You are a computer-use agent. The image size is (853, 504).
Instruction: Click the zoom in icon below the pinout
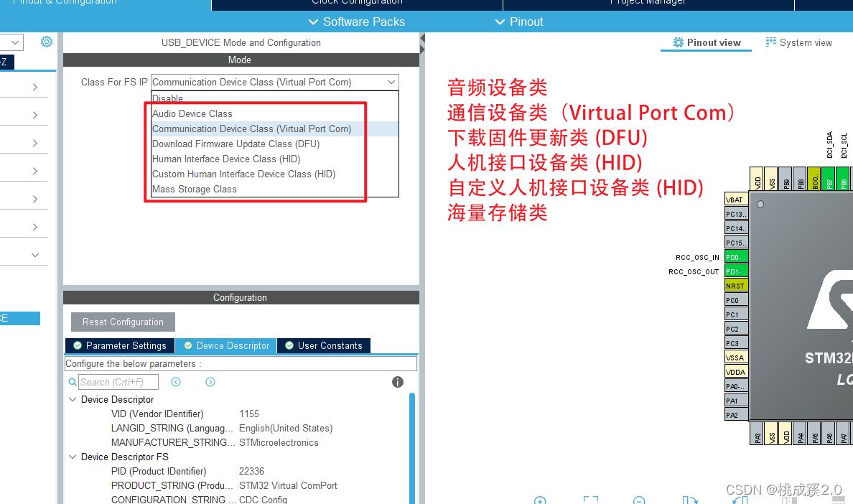(540, 500)
